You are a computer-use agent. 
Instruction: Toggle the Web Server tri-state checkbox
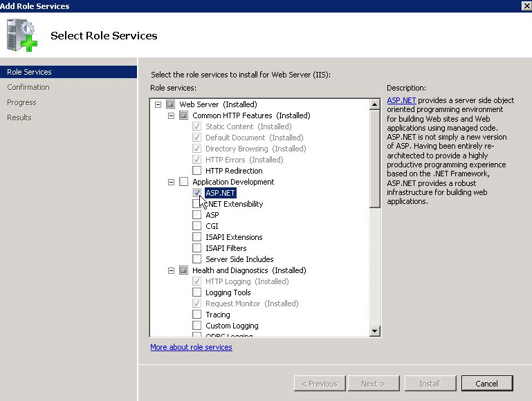pyautogui.click(x=170, y=104)
